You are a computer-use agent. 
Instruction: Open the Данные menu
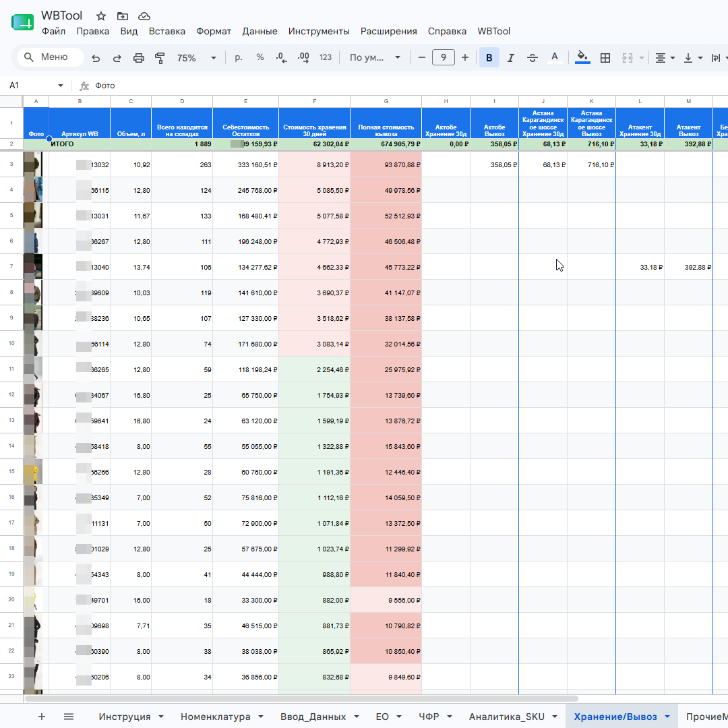(260, 31)
